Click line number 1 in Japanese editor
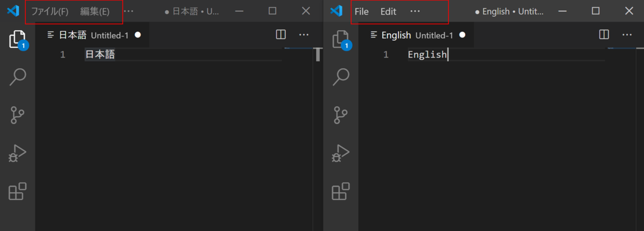The image size is (644, 231). 63,54
